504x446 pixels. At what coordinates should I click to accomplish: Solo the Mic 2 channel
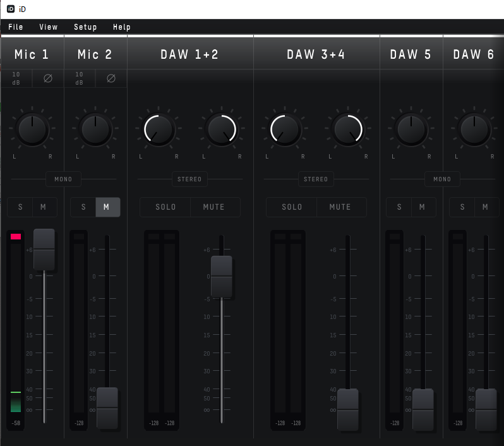(x=83, y=207)
